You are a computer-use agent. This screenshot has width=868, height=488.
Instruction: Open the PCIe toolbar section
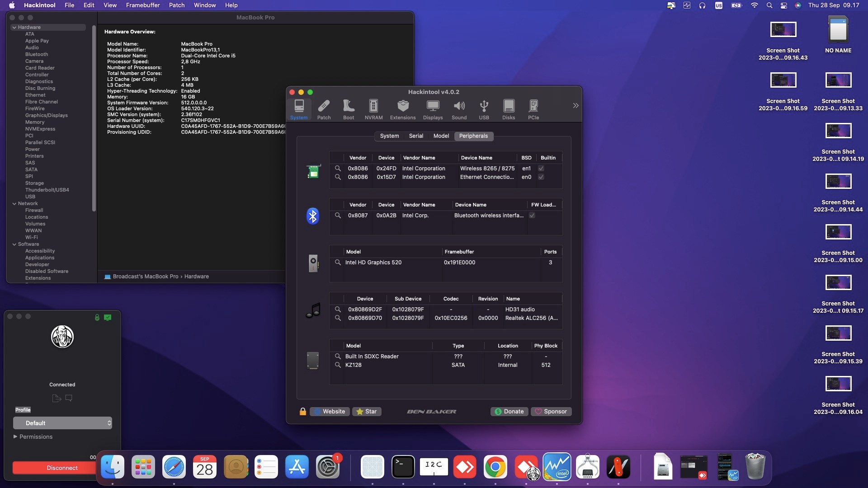point(533,110)
